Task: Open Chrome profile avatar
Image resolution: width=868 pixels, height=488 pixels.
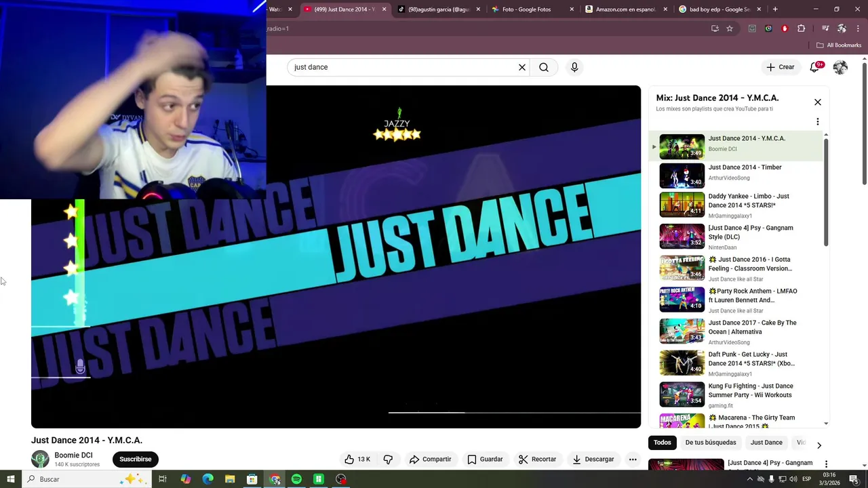Action: click(x=842, y=28)
